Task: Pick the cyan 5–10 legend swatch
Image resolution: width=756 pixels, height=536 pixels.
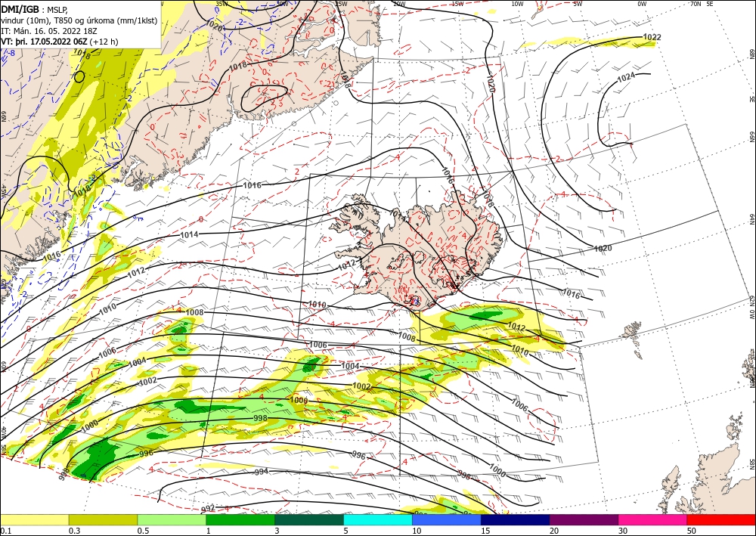Action: 378,519
